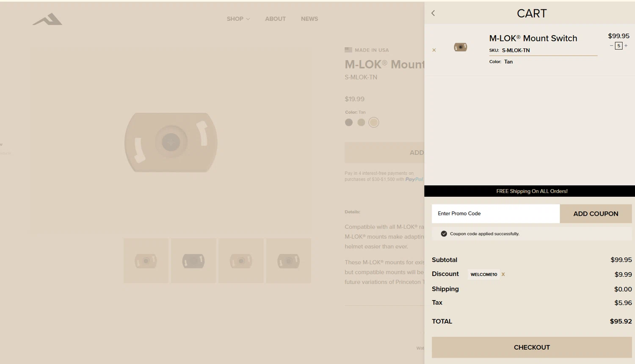The height and width of the screenshot is (364, 635).
Task: View the second dark product thumbnail
Action: point(193,261)
